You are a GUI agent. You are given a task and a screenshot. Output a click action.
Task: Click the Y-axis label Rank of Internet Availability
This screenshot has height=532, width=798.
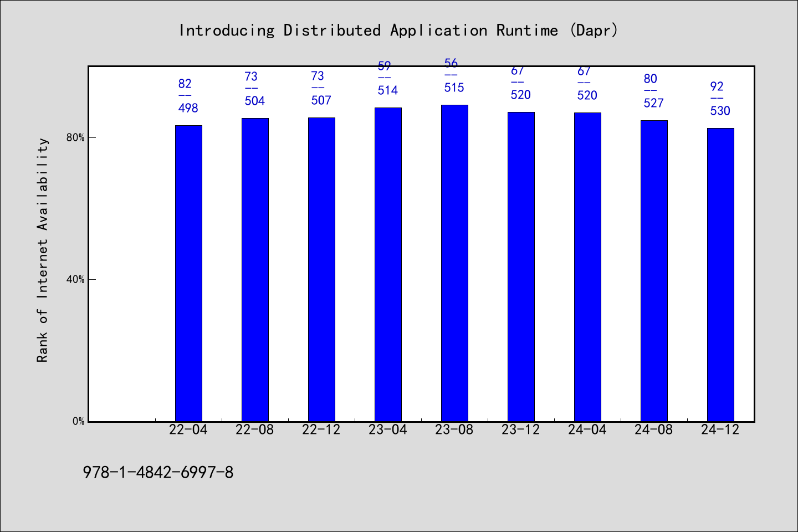coord(43,250)
